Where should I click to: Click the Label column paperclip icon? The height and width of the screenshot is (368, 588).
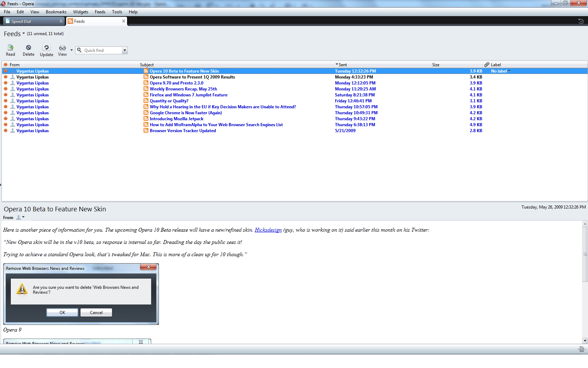[486, 65]
